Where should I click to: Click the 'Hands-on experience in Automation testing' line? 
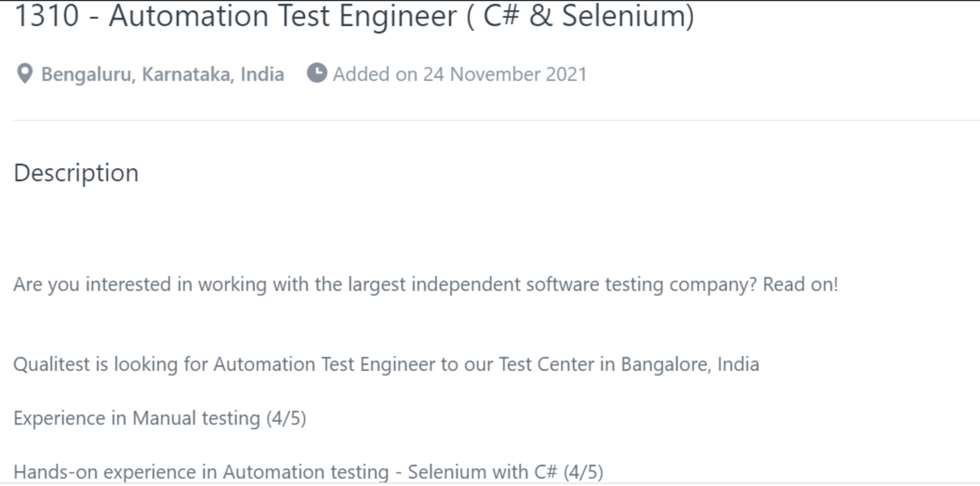pos(201,472)
